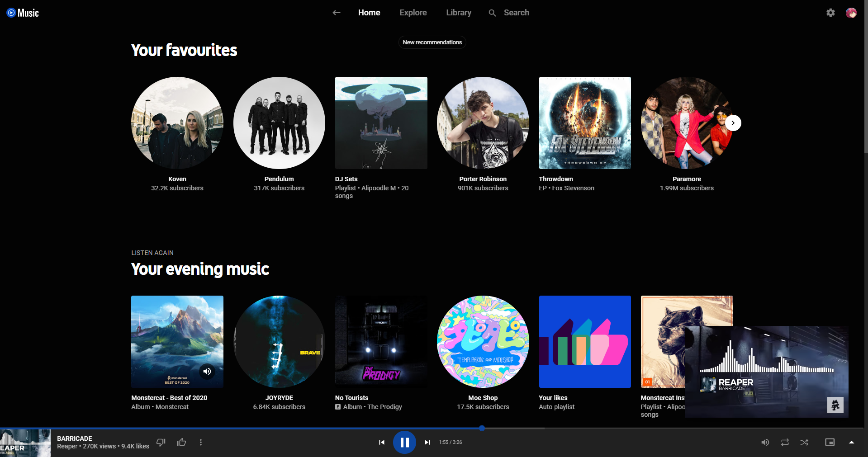Open the Throwdown EP title
The image size is (868, 457).
[x=556, y=179]
